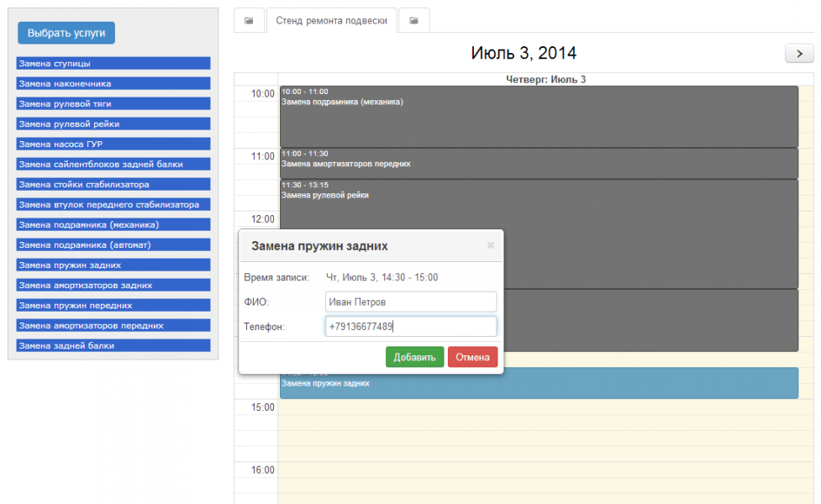Viewport: 821px width, 504px height.
Task: Select Замена насоса ГУР service
Action: click(x=113, y=144)
